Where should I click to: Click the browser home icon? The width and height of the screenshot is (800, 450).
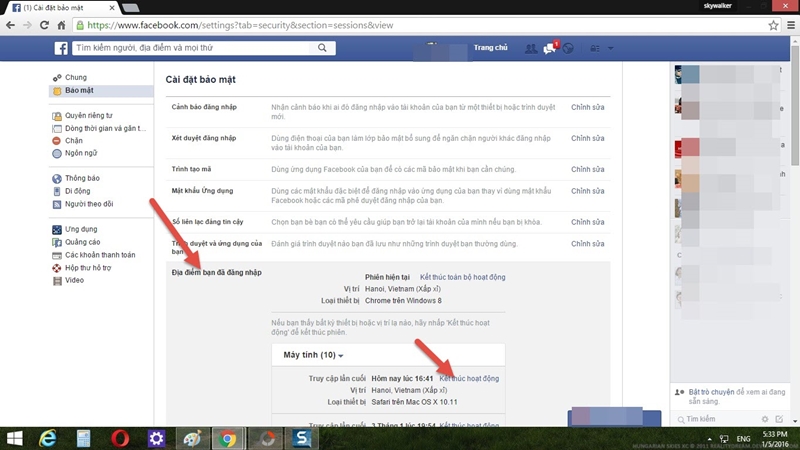pos(61,25)
